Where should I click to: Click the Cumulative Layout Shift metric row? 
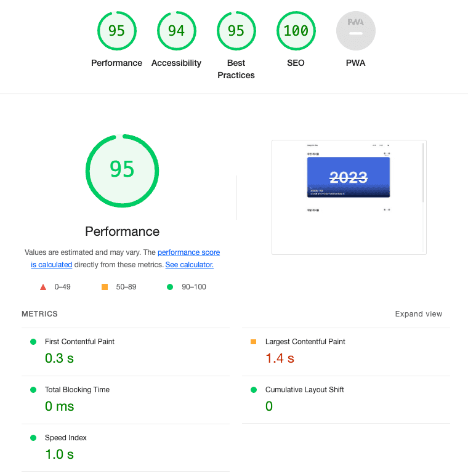pos(304,390)
